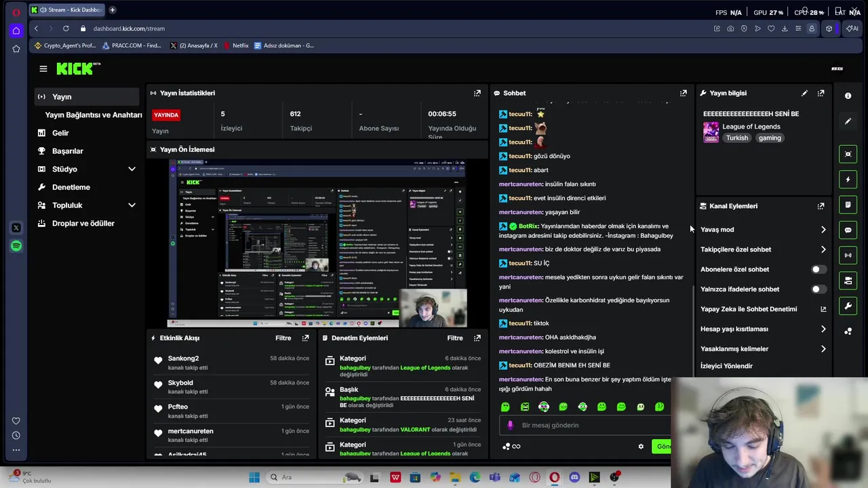The image size is (868, 488).
Task: Click the three-dots icon in the right sidebar
Action: click(848, 331)
